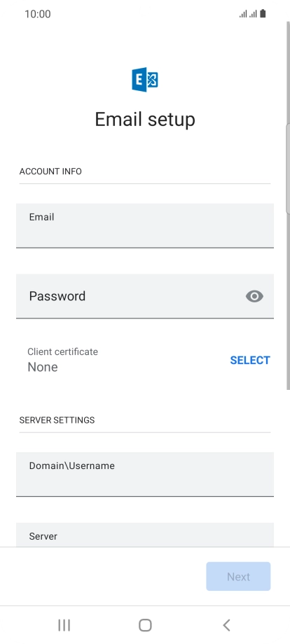Go back using the back arrow
This screenshot has width=290, height=644.
click(226, 625)
